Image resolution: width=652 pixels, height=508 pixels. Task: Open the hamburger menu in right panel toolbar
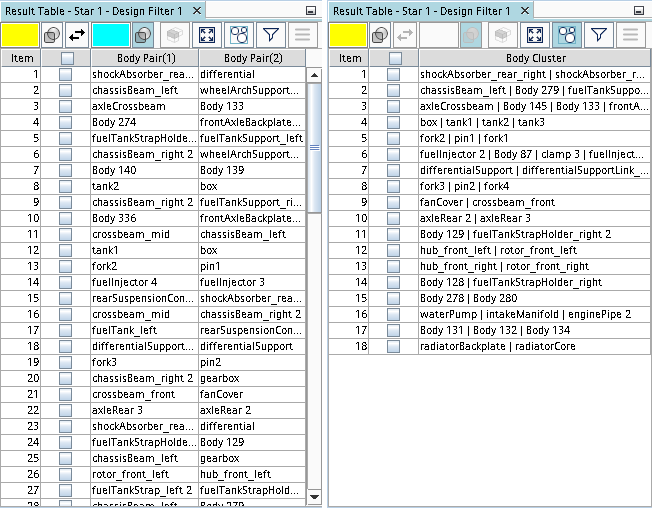click(630, 34)
